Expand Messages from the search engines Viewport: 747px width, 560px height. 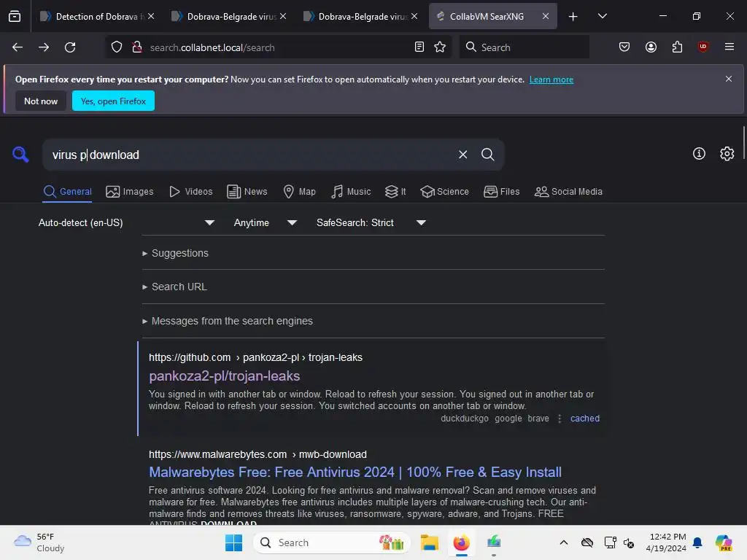click(228, 321)
